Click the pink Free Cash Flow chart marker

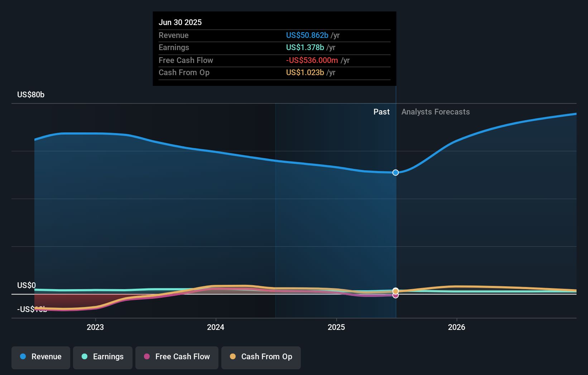point(395,296)
